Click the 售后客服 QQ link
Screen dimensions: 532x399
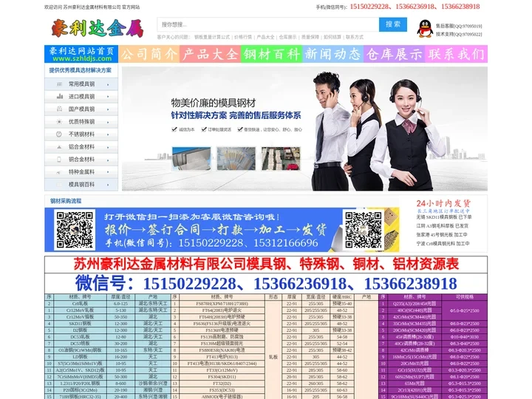click(x=459, y=26)
